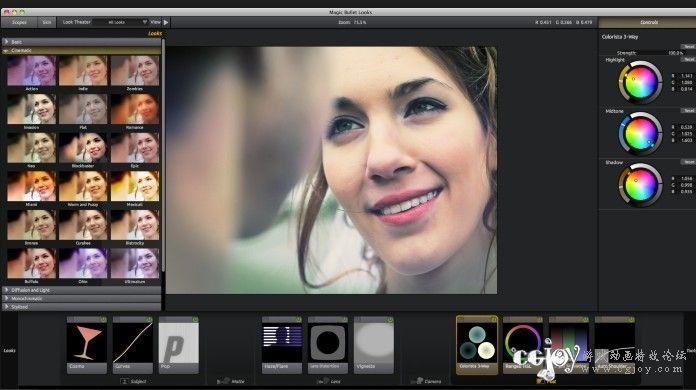Image resolution: width=696 pixels, height=390 pixels.
Task: Select the Colorista 3-Way tool card
Action: pos(477,345)
